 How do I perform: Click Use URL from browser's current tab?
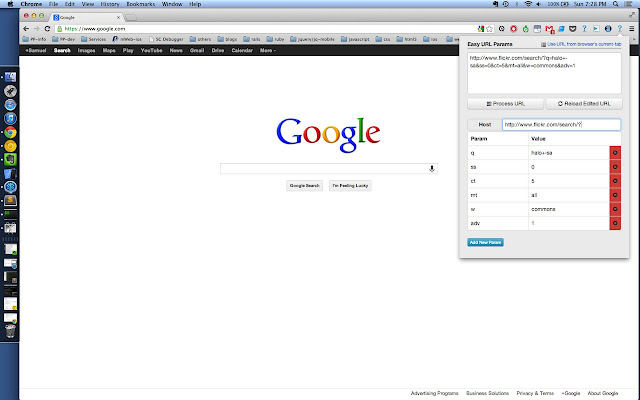pos(581,44)
